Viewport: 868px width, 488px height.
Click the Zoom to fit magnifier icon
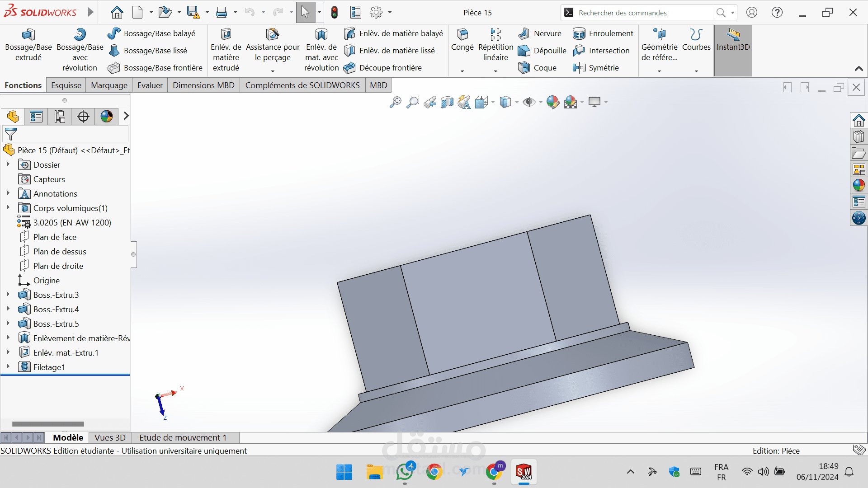click(x=395, y=102)
